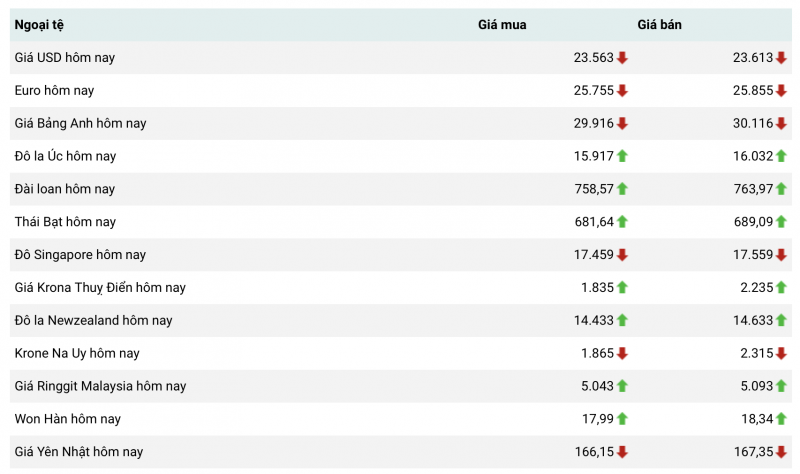Open the Giá USD hôm nay link
The width and height of the screenshot is (800, 474).
65,58
